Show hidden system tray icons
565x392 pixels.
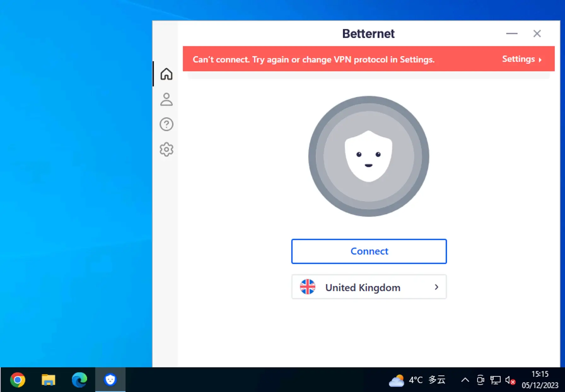click(465, 380)
